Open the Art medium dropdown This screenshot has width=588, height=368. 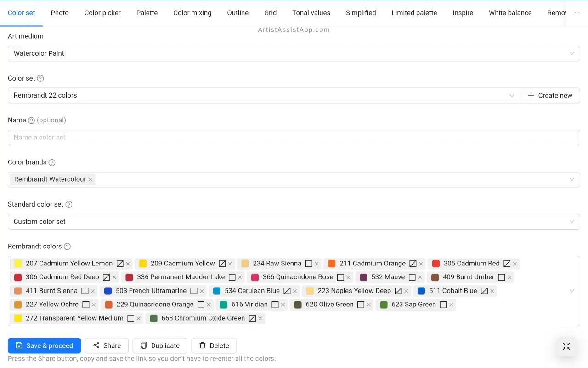(294, 53)
